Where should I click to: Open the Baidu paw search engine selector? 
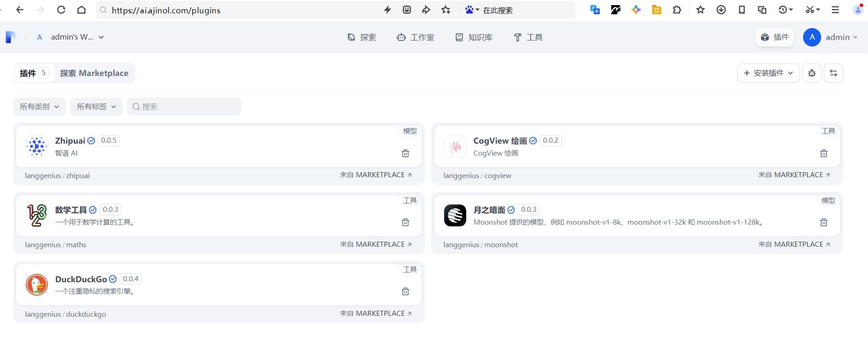(472, 10)
